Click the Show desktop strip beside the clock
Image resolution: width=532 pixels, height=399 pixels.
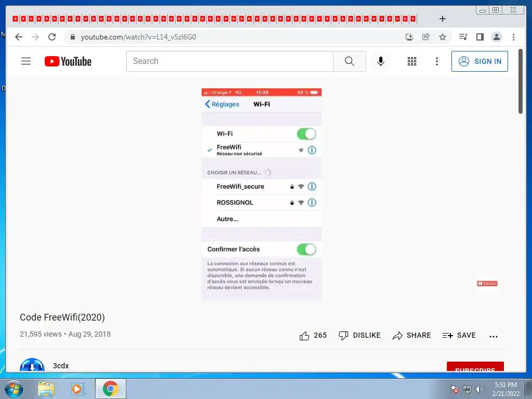point(528,389)
